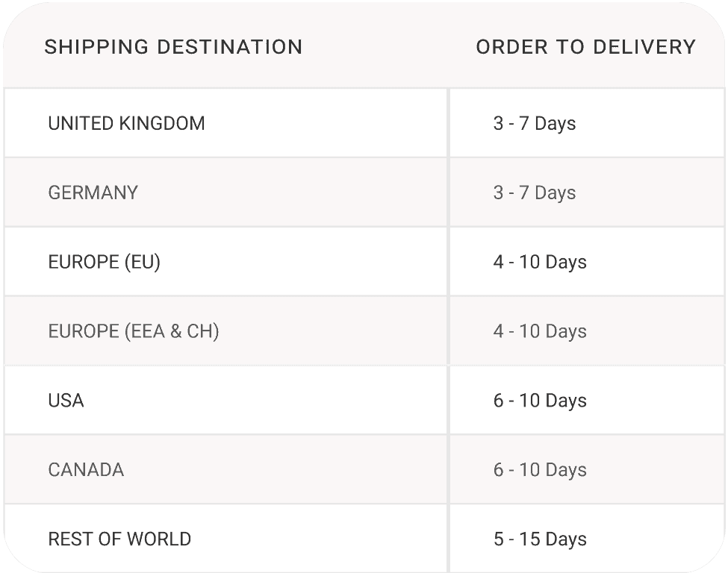The height and width of the screenshot is (573, 728).
Task: Click the SHIPPING DESTINATION column header
Action: point(173,47)
